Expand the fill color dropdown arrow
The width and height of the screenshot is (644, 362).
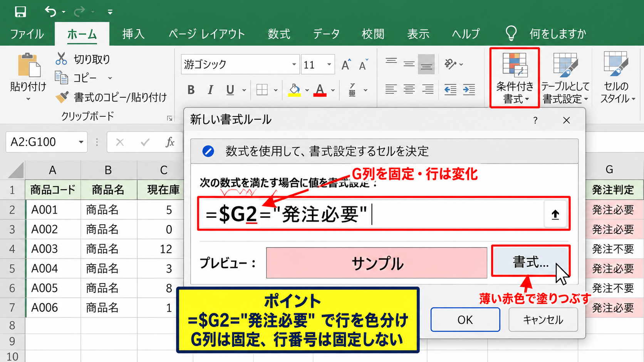[307, 90]
